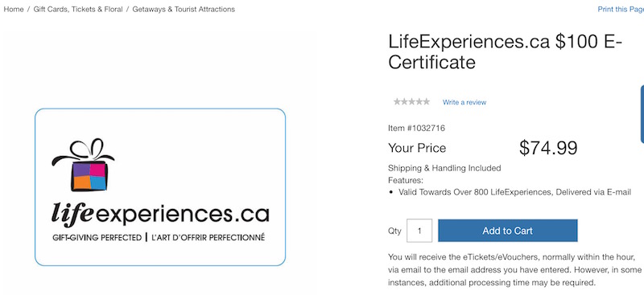Image resolution: width=644 pixels, height=295 pixels.
Task: Click the Print this Page link
Action: pyautogui.click(x=621, y=9)
